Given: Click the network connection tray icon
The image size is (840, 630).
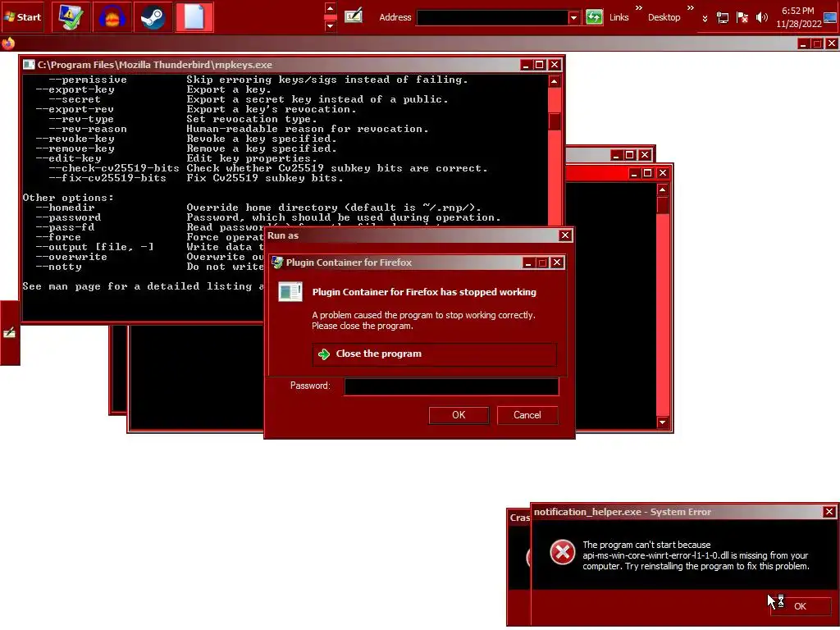Looking at the screenshot, I should pos(723,18).
